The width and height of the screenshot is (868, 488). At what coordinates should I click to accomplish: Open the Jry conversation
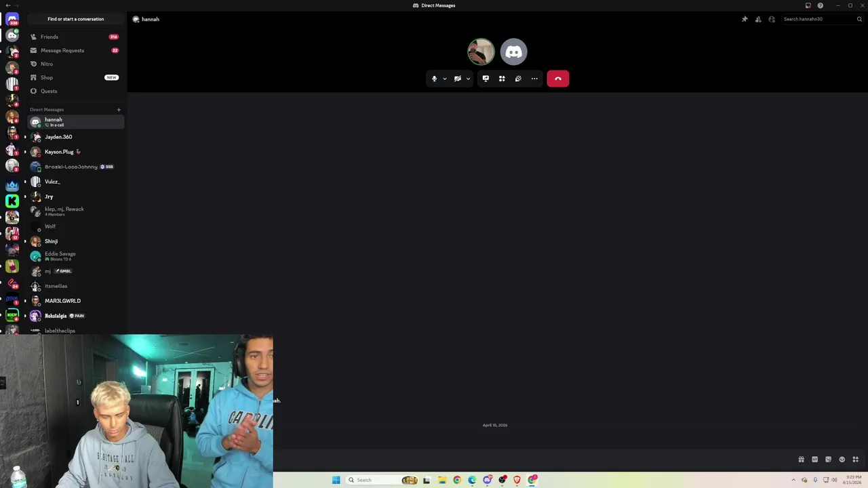tap(76, 197)
